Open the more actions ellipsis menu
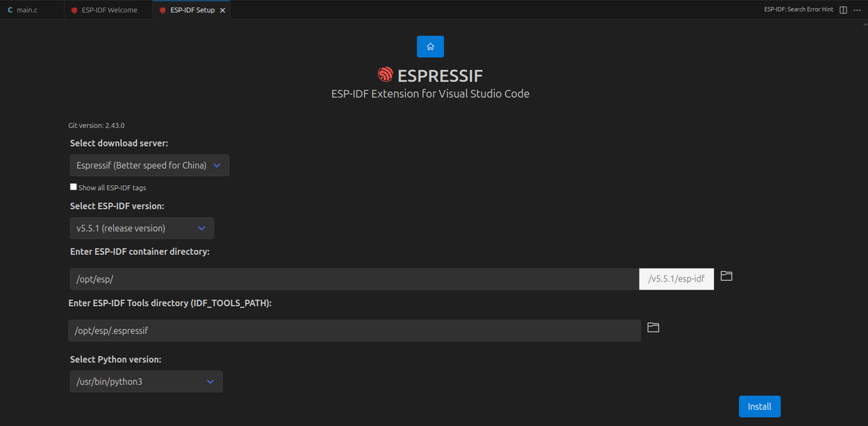The image size is (868, 426). pos(856,9)
